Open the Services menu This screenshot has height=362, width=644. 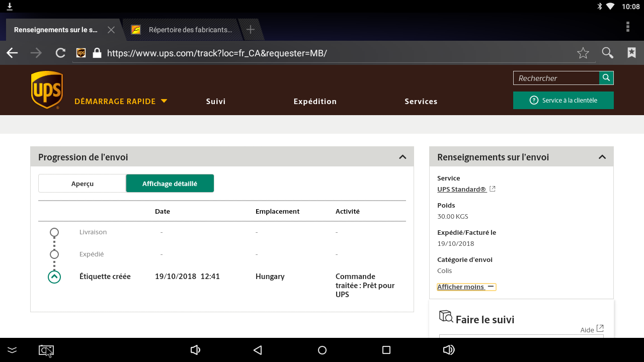(421, 101)
